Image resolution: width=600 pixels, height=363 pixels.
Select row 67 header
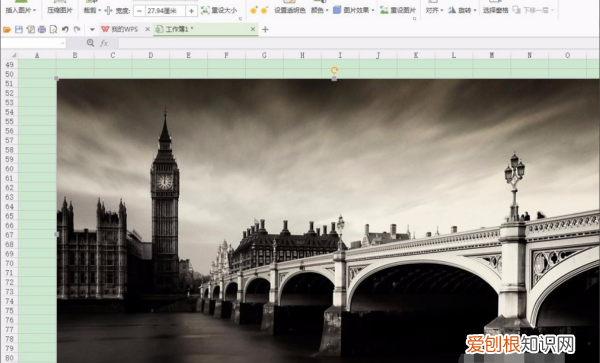click(9, 234)
